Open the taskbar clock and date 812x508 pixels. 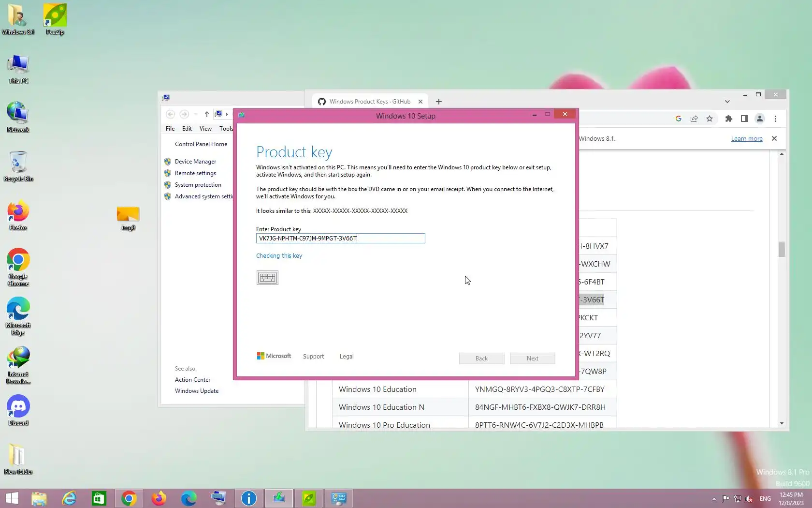(791, 499)
